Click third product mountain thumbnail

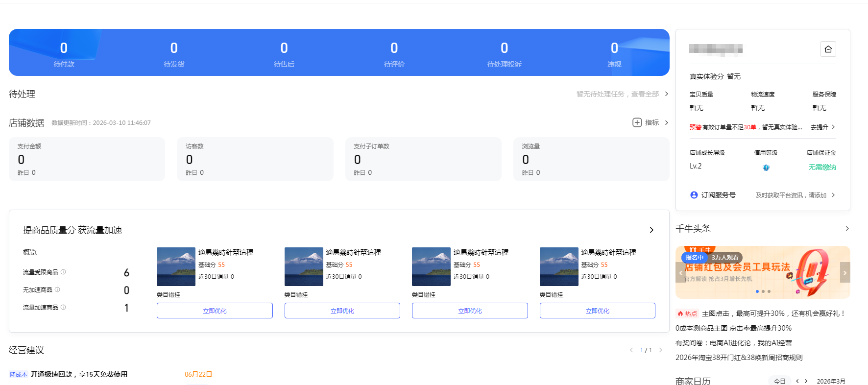[431, 266]
